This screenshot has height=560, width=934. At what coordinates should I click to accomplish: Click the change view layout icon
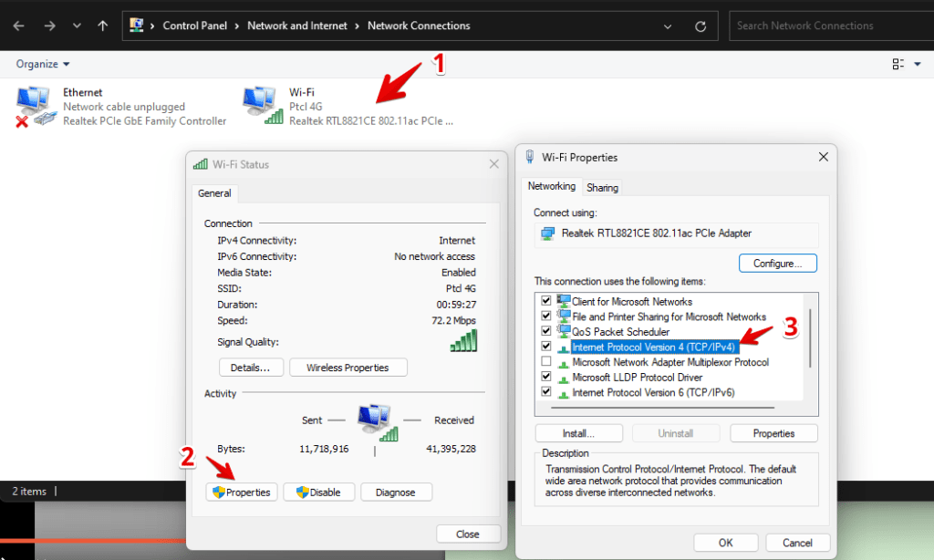point(898,64)
